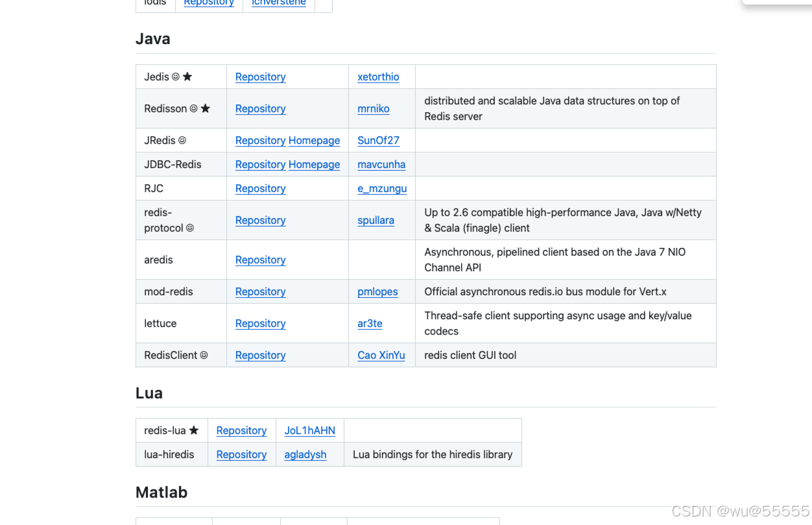Screen dimensions: 812x525
Task: Open author link mavcunha
Action: pyautogui.click(x=381, y=164)
